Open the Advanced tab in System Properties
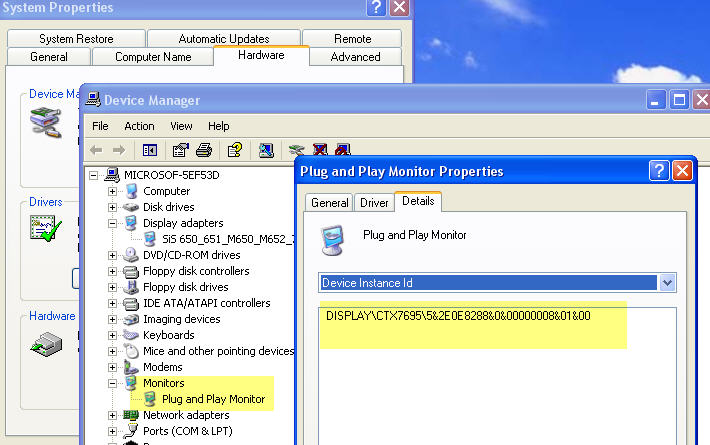Image resolution: width=710 pixels, height=445 pixels. [x=355, y=57]
